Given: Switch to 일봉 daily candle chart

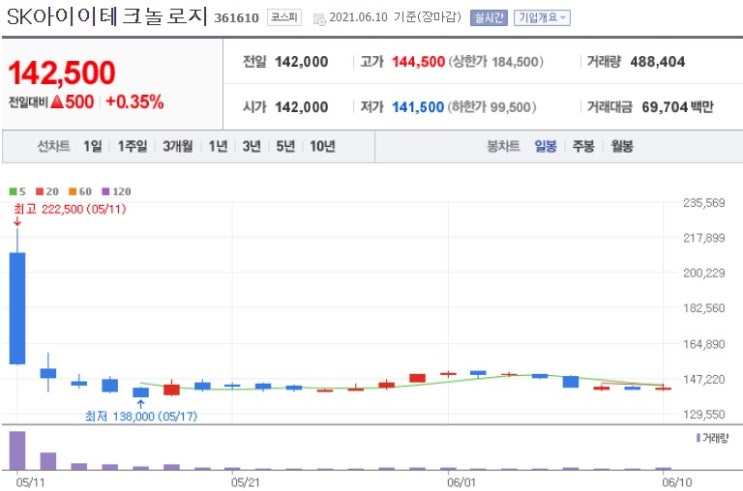Looking at the screenshot, I should tap(545, 146).
